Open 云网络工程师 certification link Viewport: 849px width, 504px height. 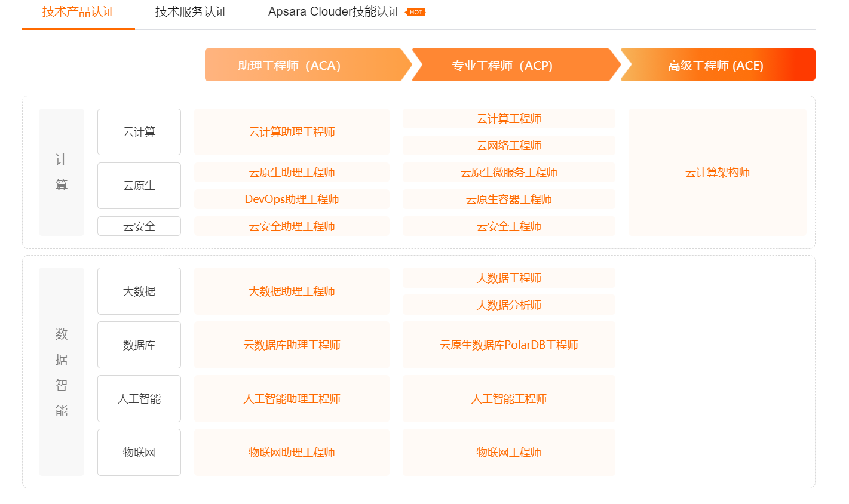(509, 146)
